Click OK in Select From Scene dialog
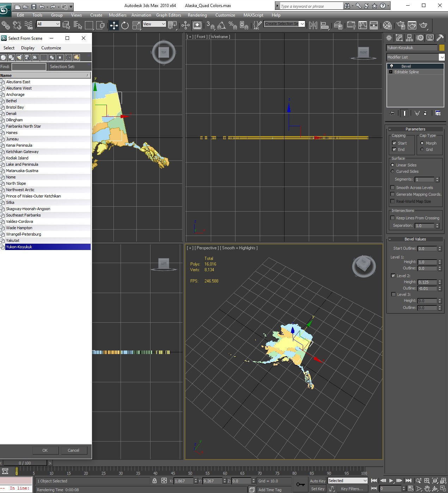 click(x=45, y=450)
